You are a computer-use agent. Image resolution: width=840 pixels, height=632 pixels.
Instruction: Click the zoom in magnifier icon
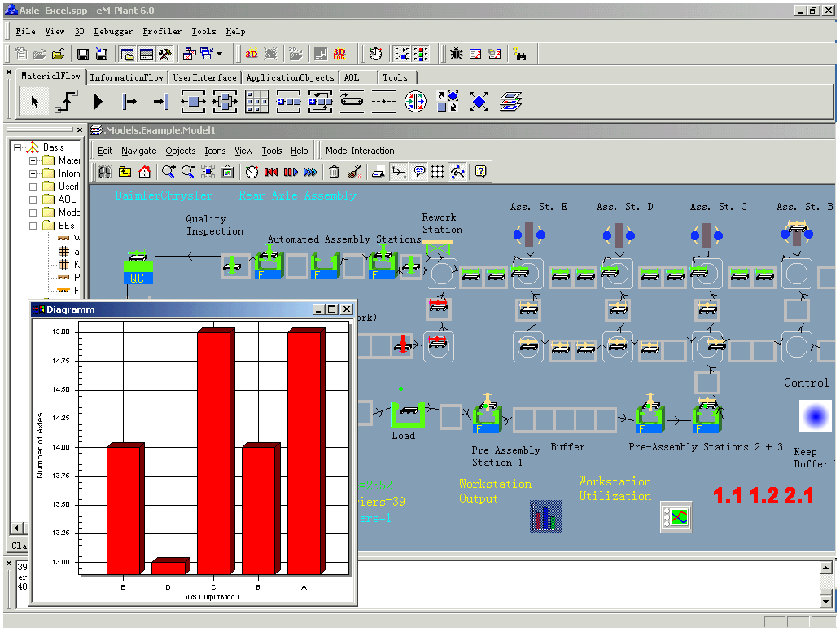click(x=168, y=172)
